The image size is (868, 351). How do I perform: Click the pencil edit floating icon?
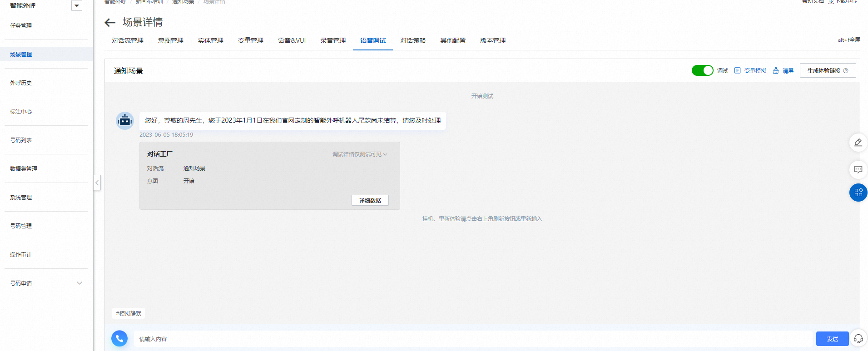tap(858, 143)
